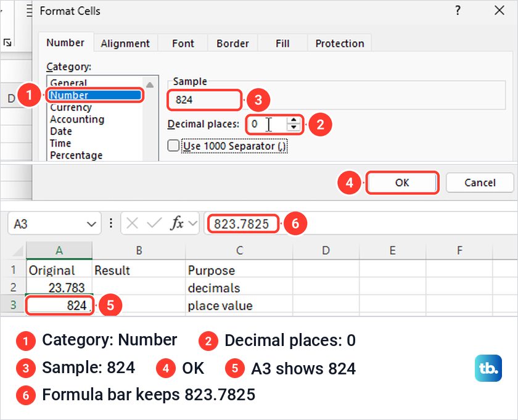Click the Select All corner triangle

click(17, 252)
